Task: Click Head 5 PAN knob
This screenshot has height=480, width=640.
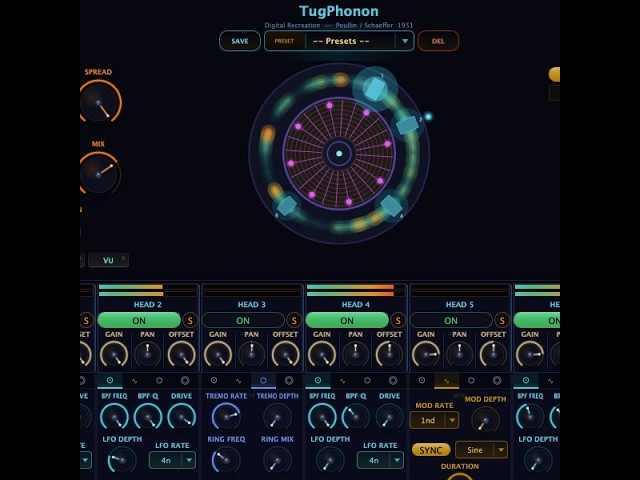Action: click(460, 354)
